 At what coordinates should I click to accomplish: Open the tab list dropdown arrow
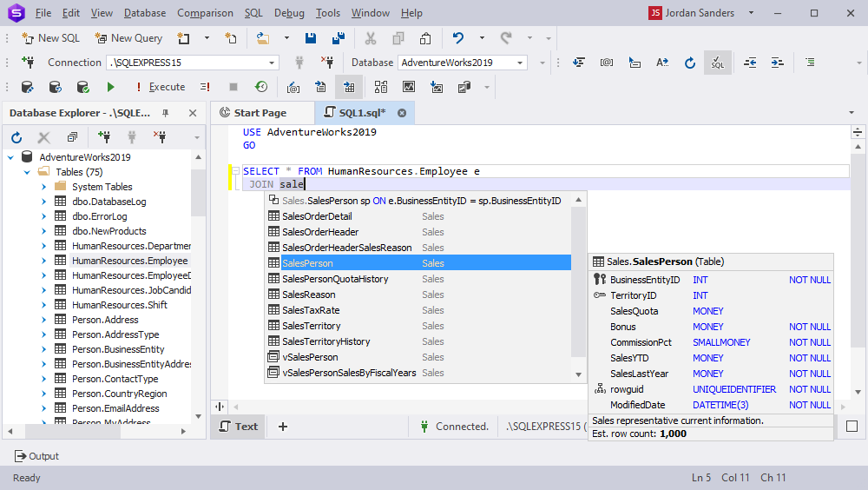852,113
